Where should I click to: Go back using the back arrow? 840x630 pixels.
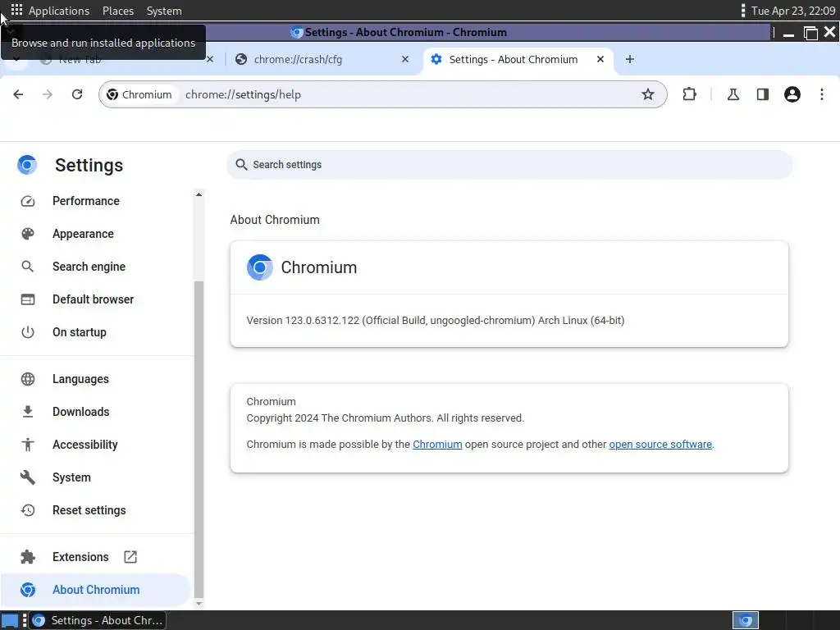point(18,94)
